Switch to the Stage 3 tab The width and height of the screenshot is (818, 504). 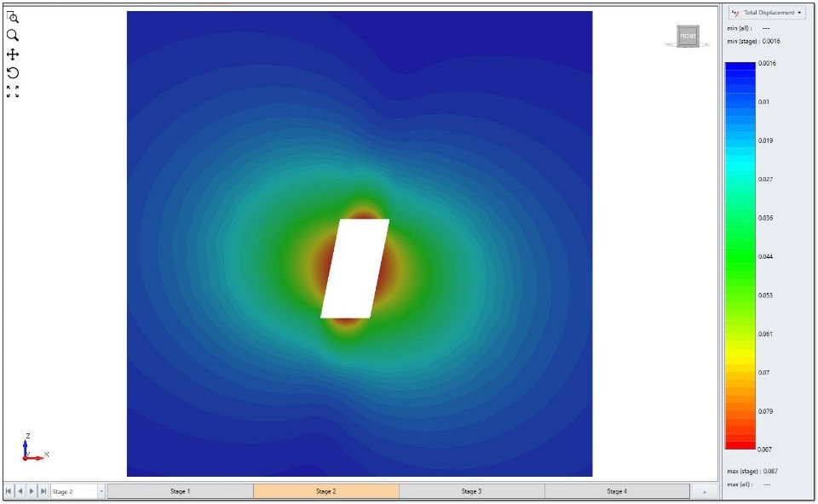(471, 491)
